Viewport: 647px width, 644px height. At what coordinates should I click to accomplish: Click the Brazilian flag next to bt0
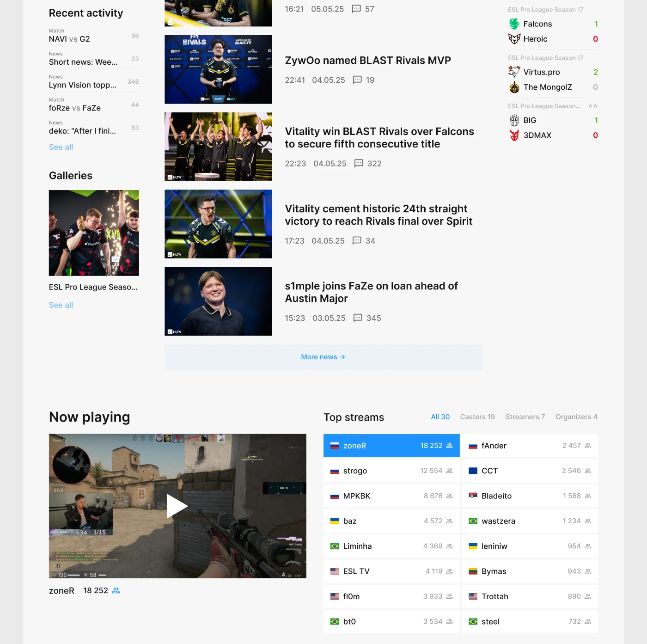point(335,622)
